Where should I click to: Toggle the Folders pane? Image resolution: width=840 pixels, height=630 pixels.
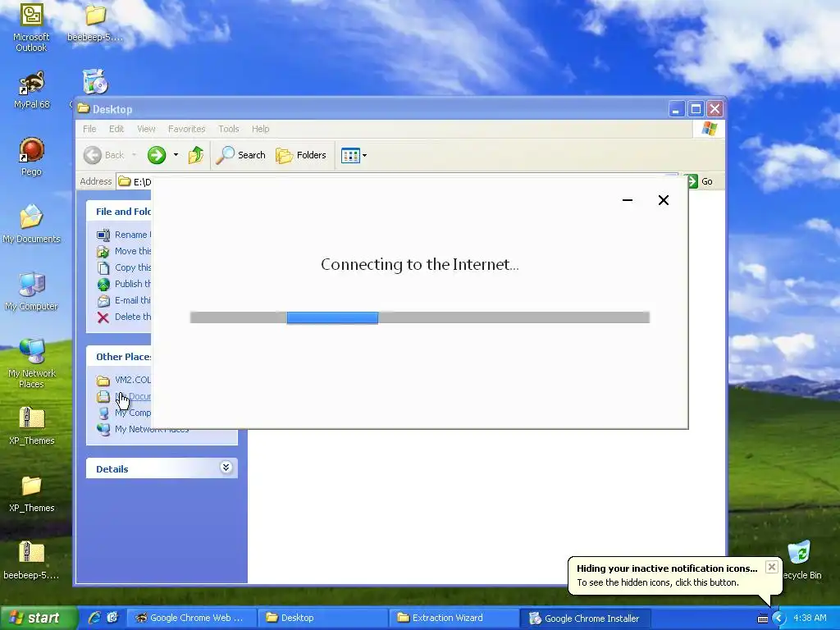tap(300, 155)
